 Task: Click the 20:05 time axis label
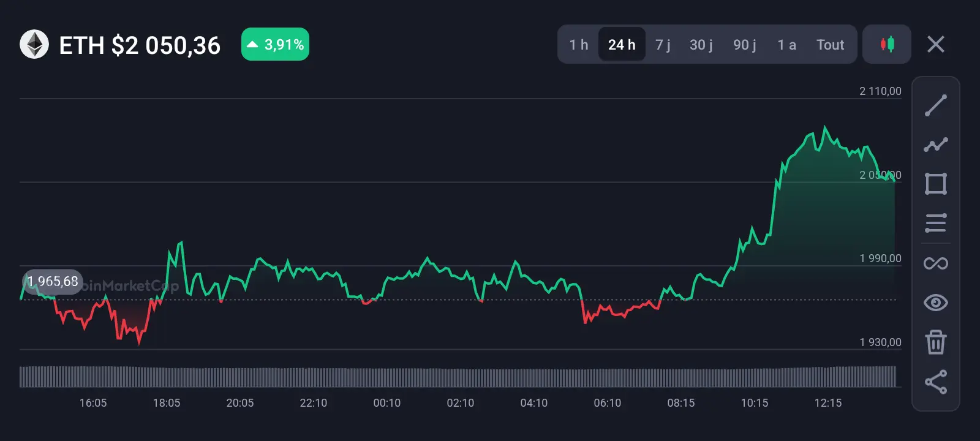point(240,403)
